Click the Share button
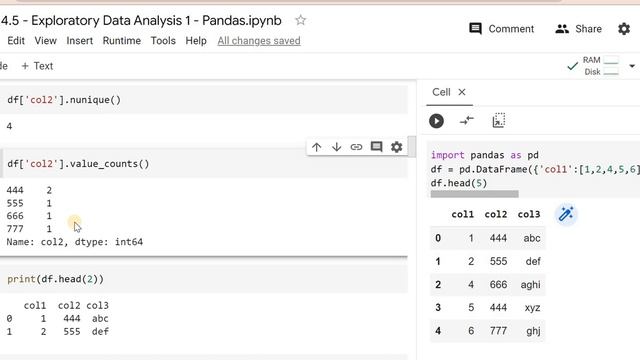640x360 pixels. click(578, 29)
